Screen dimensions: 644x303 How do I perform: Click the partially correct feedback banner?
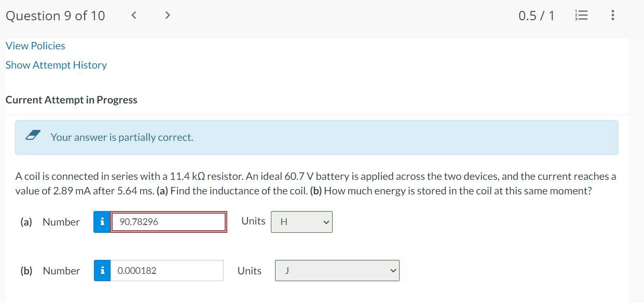pos(317,137)
